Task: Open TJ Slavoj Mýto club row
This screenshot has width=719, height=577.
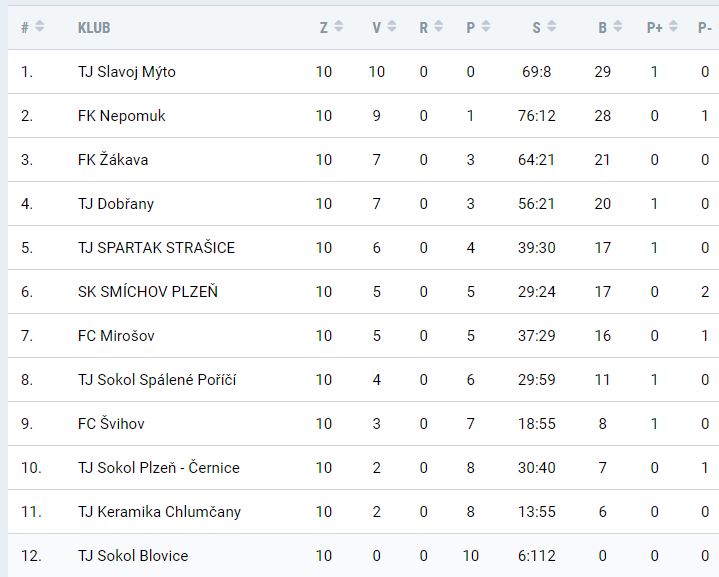Action: [126, 72]
